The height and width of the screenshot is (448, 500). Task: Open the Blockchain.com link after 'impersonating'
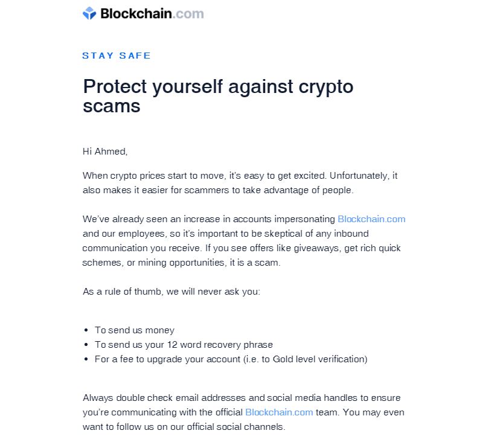(x=371, y=219)
